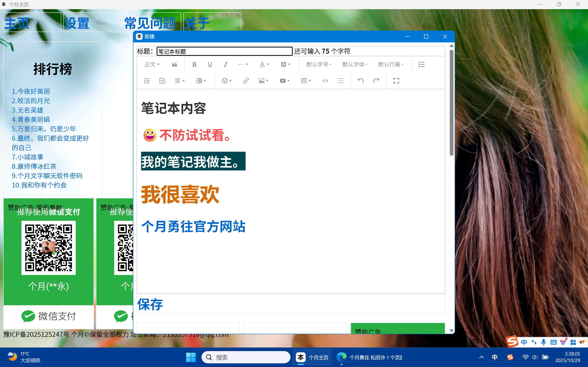Toggle numbered list formatting
Screen dimensions: 588x367
(147, 81)
